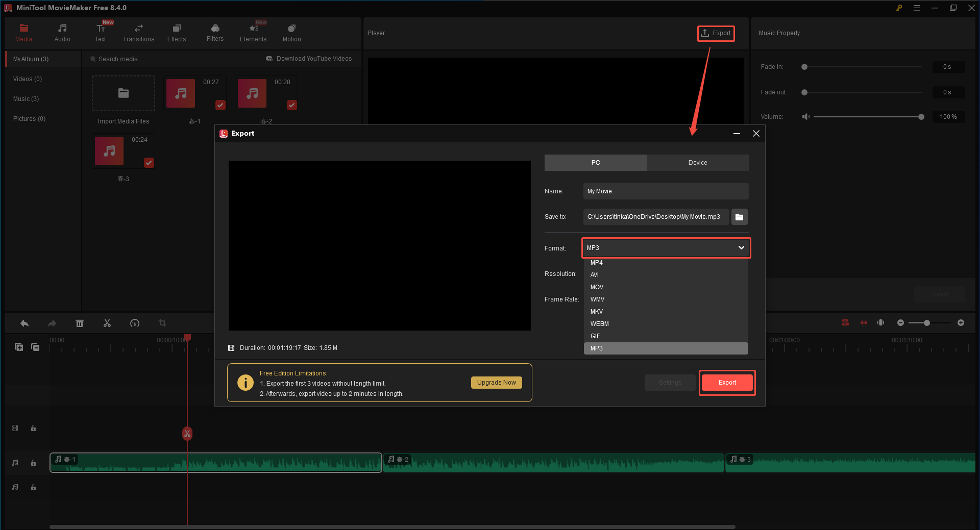
Task: Open the Motion panel
Action: [291, 32]
